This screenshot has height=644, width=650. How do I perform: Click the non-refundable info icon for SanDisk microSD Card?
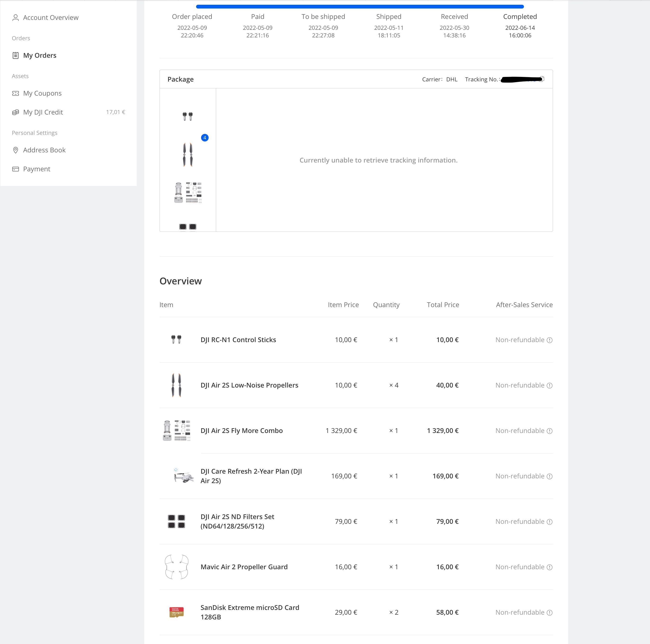click(x=549, y=613)
